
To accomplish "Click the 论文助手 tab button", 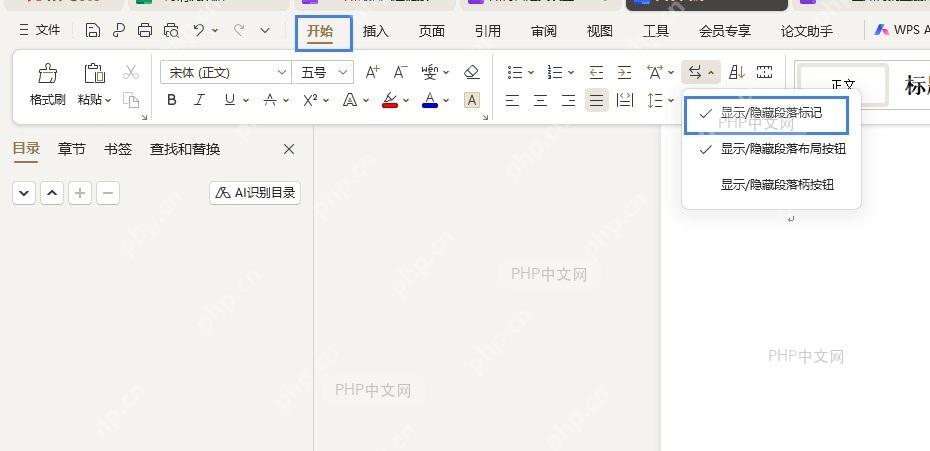I will click(807, 31).
